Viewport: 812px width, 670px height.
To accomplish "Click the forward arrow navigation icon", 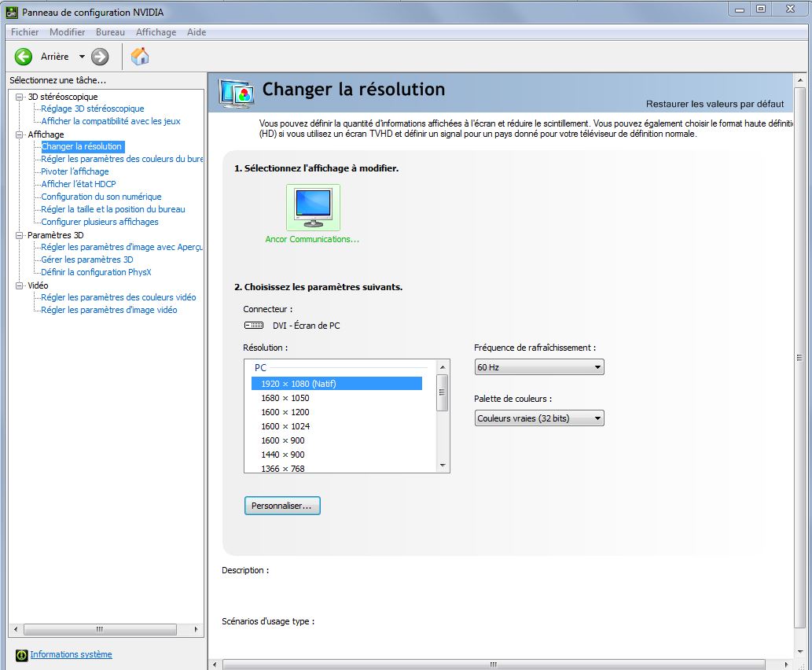I will 100,57.
